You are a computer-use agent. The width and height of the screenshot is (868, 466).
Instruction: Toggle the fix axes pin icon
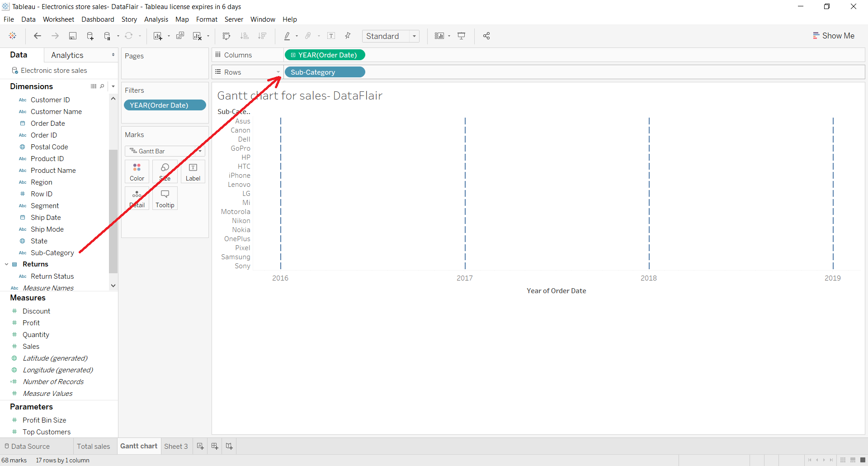347,36
